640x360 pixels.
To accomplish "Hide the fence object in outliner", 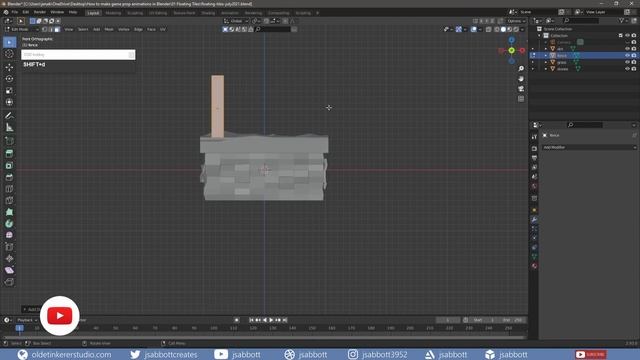I will point(627,56).
